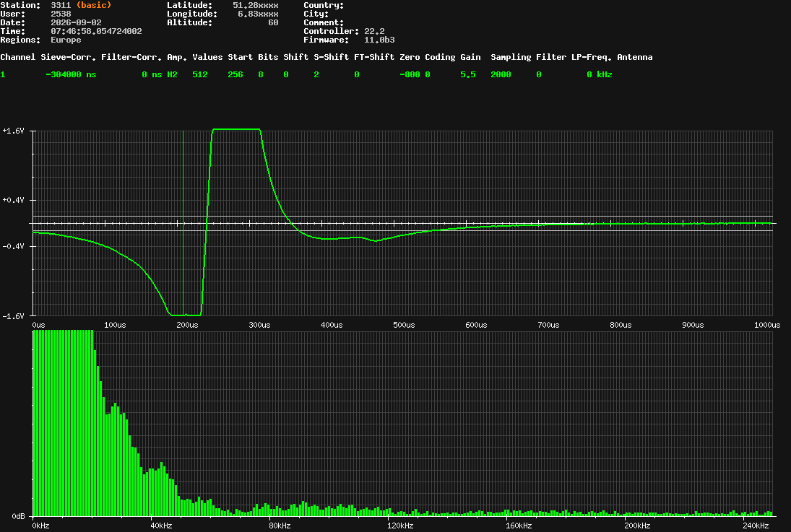Click the user value 2538
791x532 pixels.
[x=61, y=14]
